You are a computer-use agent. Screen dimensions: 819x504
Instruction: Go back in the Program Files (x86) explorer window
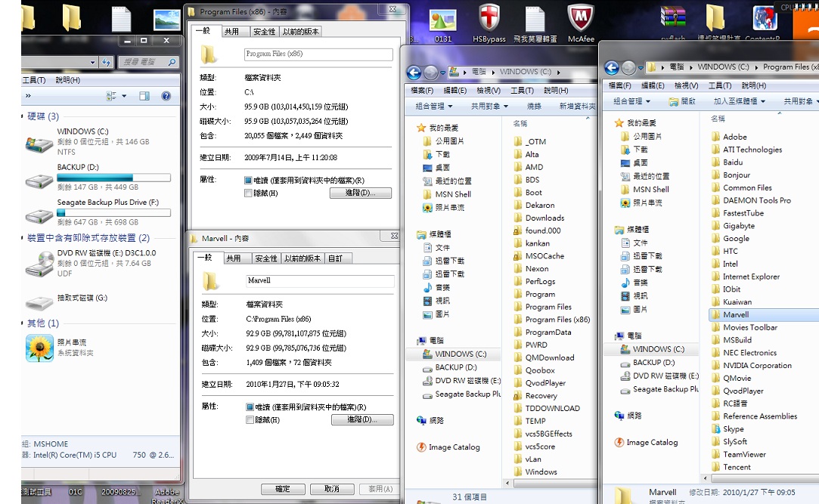[x=612, y=68]
